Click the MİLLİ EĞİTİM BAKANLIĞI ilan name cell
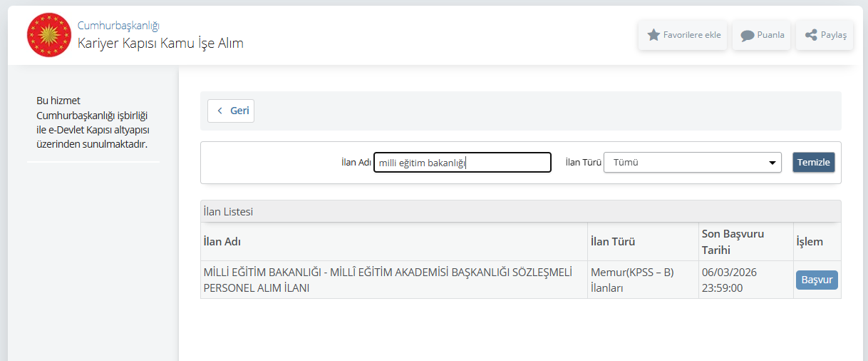Viewport: 868px width, 361px height. [394, 280]
